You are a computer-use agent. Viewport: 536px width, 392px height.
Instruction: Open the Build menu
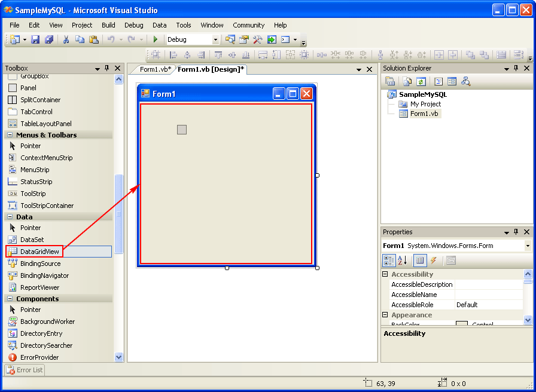pyautogui.click(x=108, y=25)
